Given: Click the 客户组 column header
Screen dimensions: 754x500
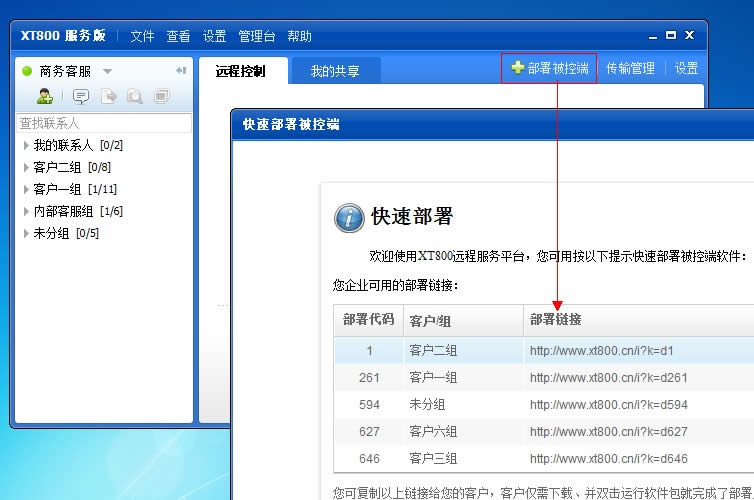Looking at the screenshot, I should pyautogui.click(x=464, y=320).
